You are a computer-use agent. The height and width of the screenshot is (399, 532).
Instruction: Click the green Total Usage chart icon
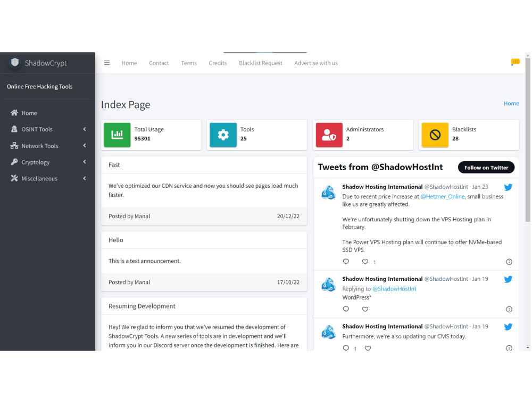click(117, 135)
